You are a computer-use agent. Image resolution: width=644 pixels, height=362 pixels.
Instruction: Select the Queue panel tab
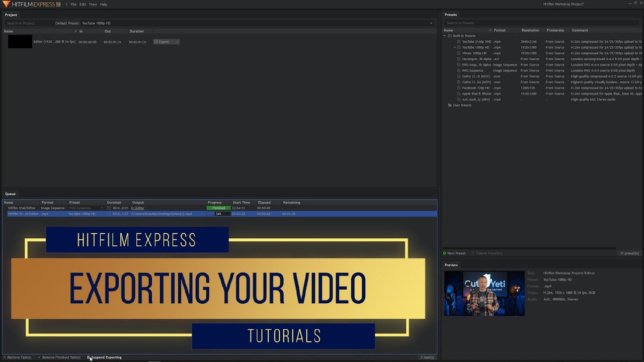coord(10,194)
